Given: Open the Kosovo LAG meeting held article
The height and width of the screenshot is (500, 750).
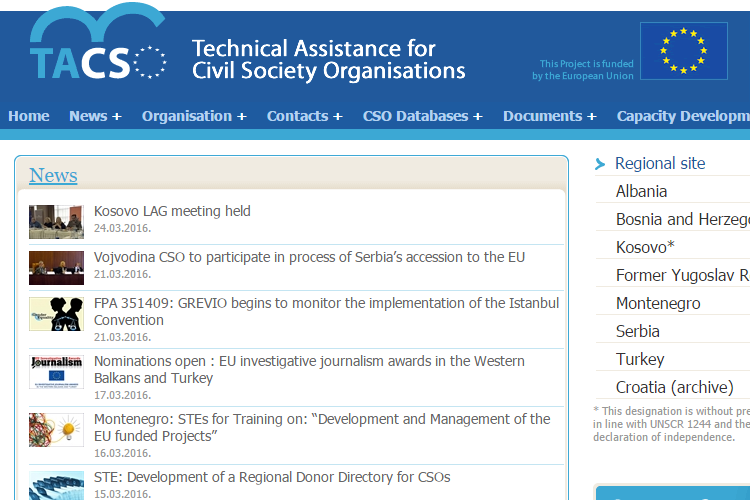Looking at the screenshot, I should tap(172, 211).
